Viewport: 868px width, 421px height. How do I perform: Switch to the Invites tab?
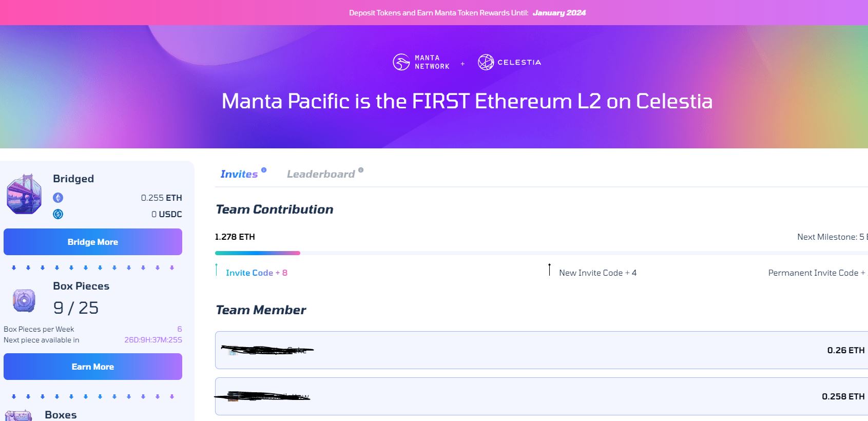239,174
